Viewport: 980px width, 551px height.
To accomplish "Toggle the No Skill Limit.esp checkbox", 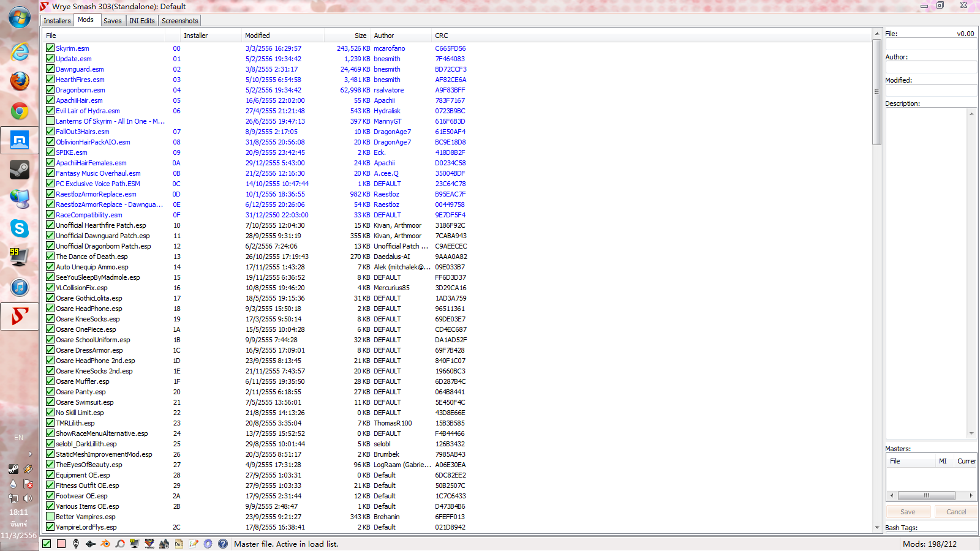I will click(x=50, y=412).
